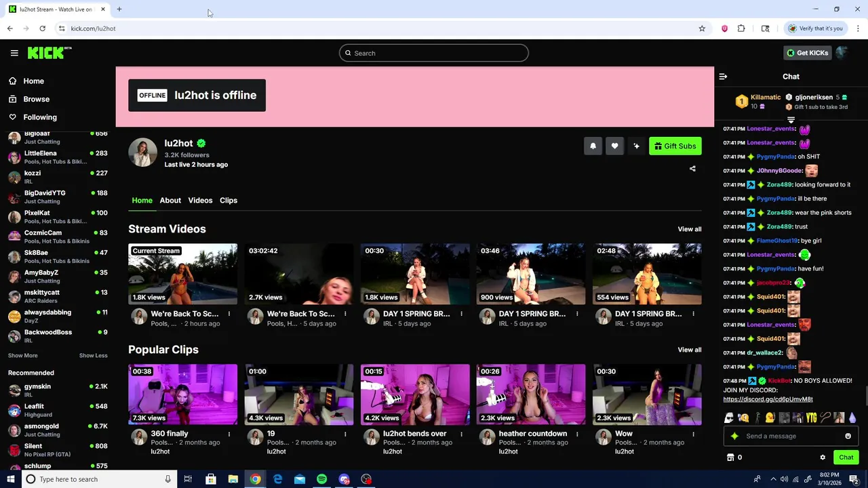This screenshot has height=488, width=868.
Task: Open options for 00:30 DAY 1 video
Action: [x=461, y=314]
